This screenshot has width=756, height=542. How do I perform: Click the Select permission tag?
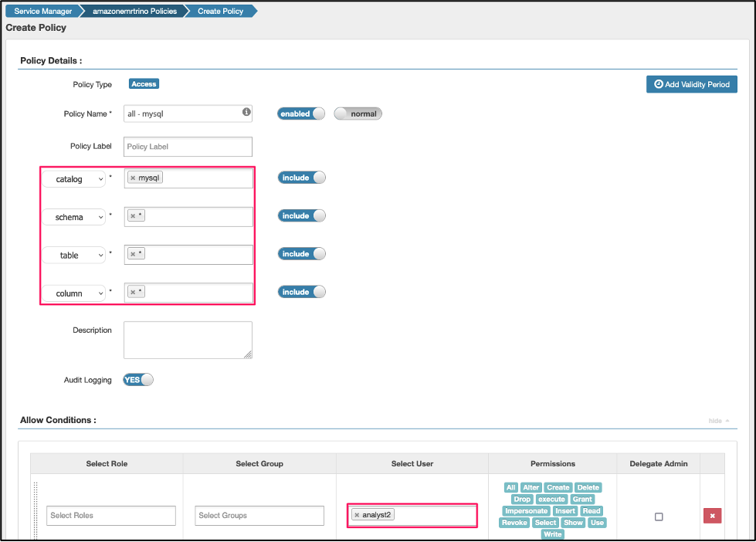(x=545, y=522)
